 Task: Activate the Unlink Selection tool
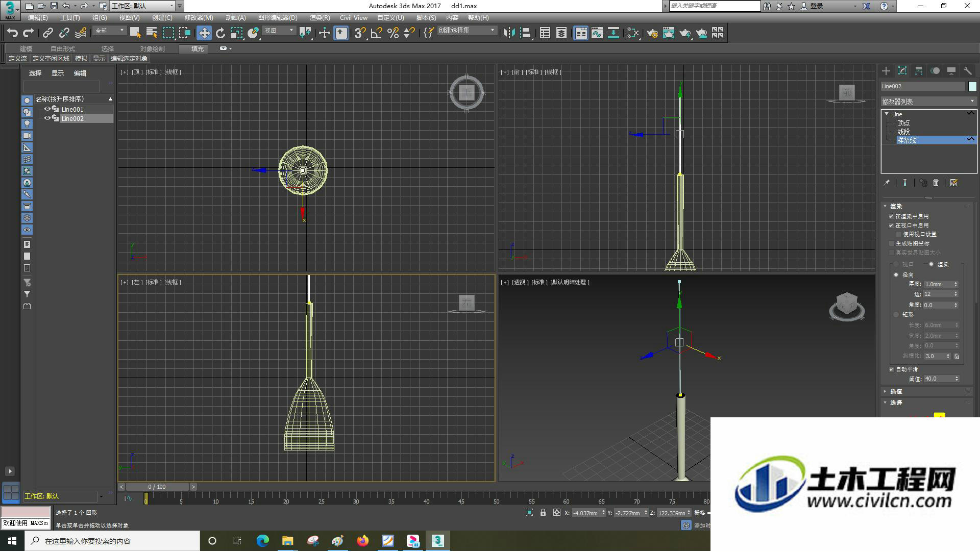coord(64,33)
